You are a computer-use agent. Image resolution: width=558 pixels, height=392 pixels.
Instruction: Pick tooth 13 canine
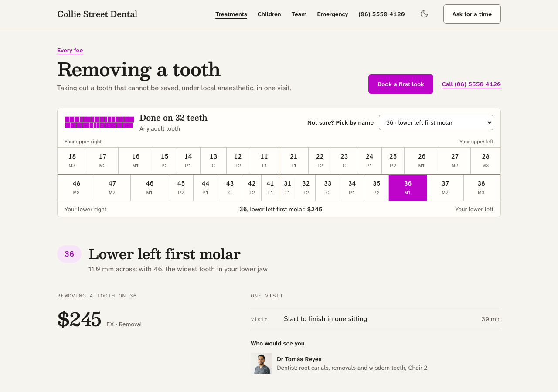(214, 161)
